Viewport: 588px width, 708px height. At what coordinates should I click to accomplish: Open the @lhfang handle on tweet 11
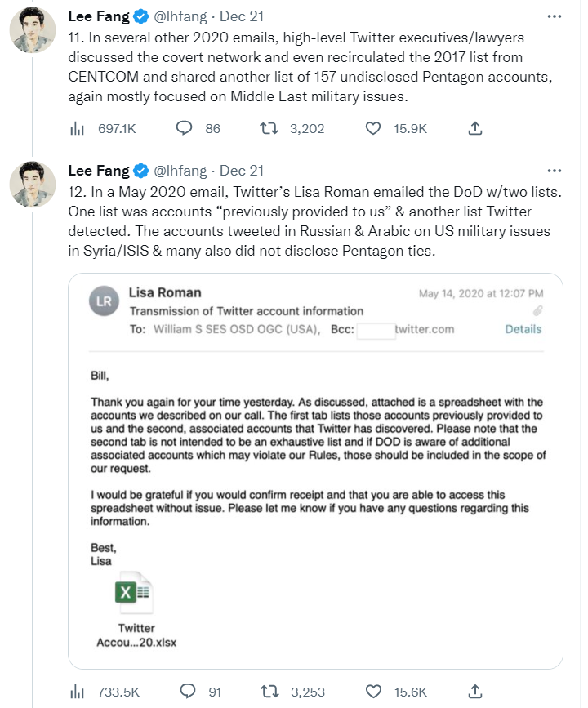[180, 16]
